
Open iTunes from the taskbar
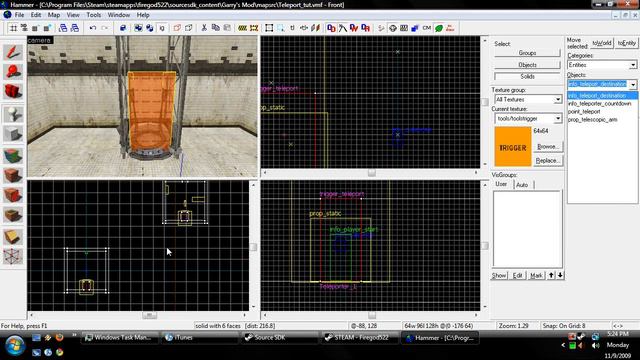pyautogui.click(x=198, y=338)
